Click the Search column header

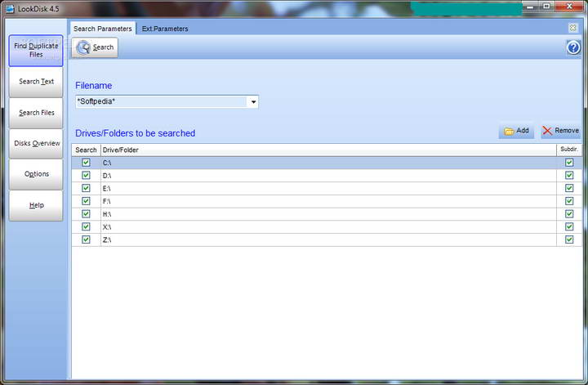coord(86,150)
